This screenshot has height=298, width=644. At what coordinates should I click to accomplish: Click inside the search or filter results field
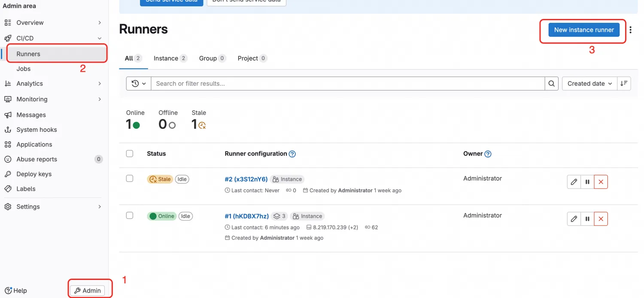[x=301, y=83]
